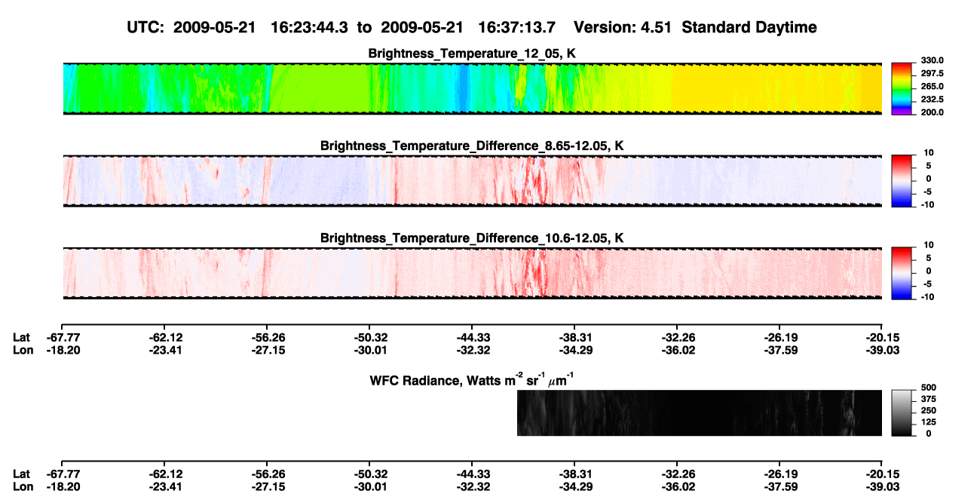The image size is (980, 503).
Task: Click the 330.0 colorbar tick label
Action: pos(932,61)
